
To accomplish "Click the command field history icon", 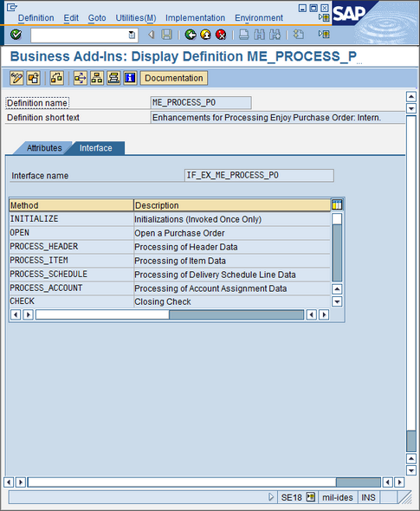I will [x=132, y=35].
